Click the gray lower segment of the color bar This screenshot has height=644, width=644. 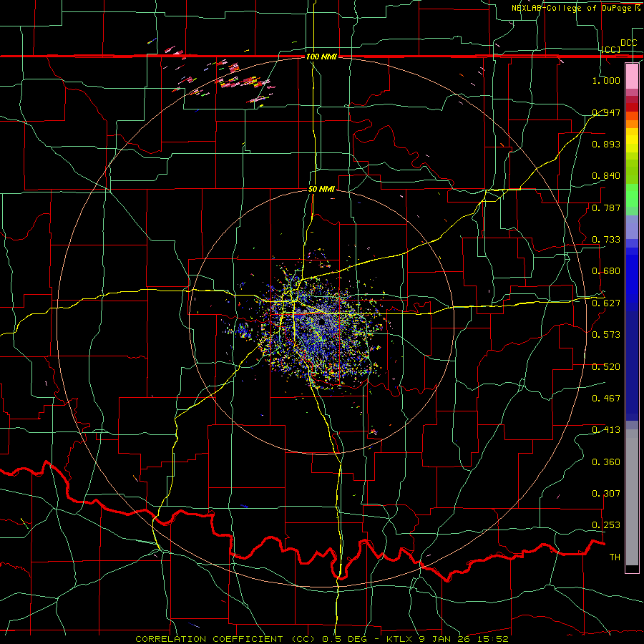632,497
